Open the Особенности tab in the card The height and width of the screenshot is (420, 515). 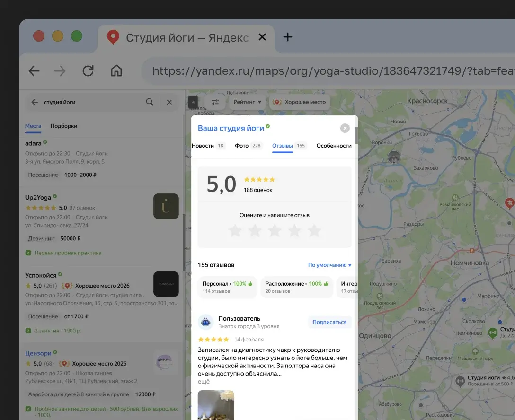334,146
